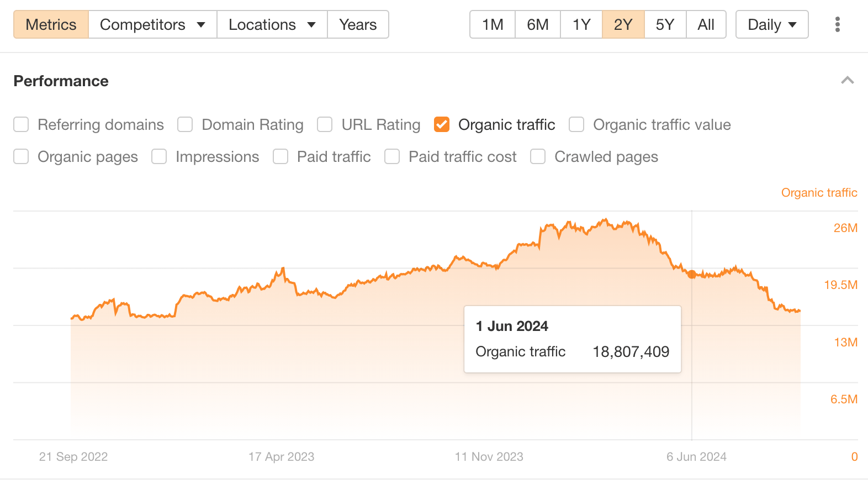Open the three-dot options menu

(838, 24)
